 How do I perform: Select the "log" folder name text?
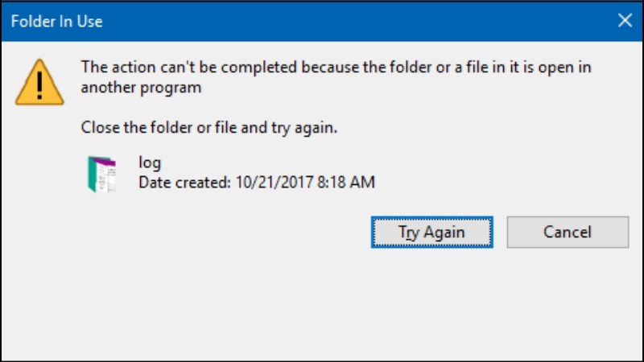pyautogui.click(x=150, y=163)
